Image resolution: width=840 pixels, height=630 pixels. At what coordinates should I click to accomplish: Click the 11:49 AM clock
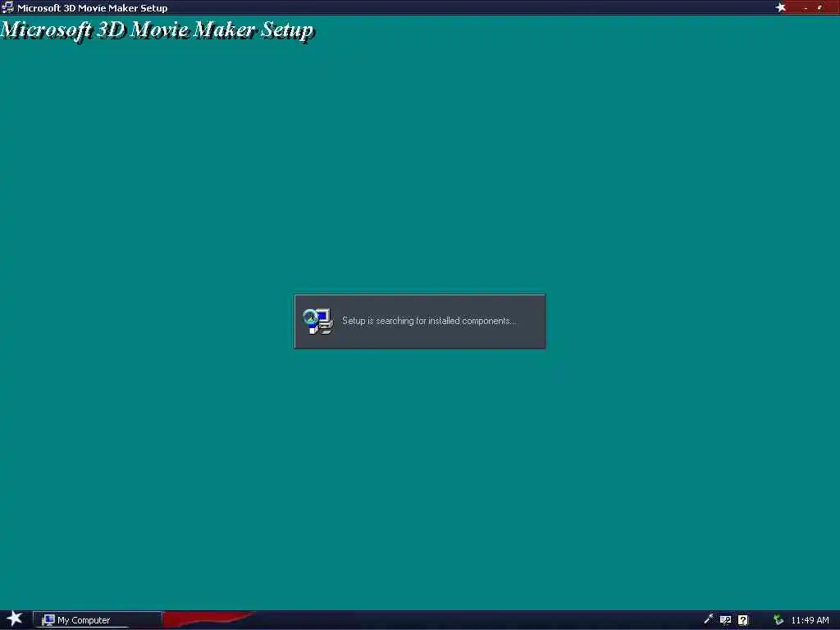(x=810, y=620)
